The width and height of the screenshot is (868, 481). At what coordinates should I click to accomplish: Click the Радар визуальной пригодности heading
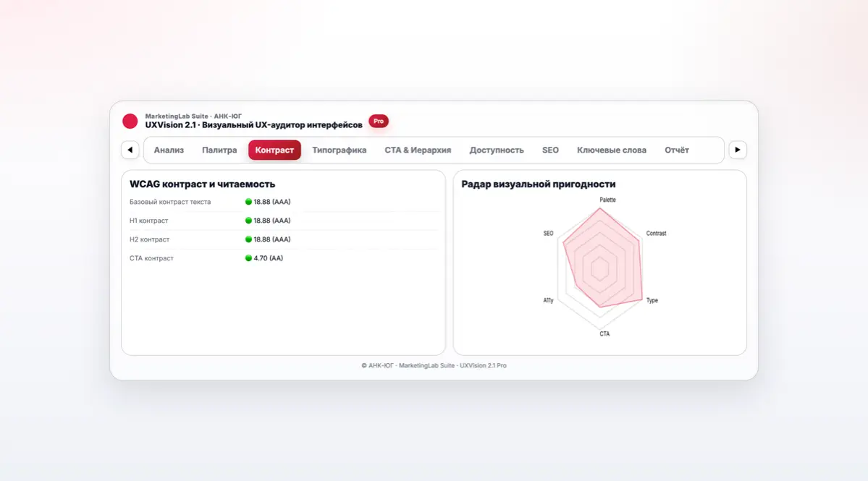click(538, 184)
